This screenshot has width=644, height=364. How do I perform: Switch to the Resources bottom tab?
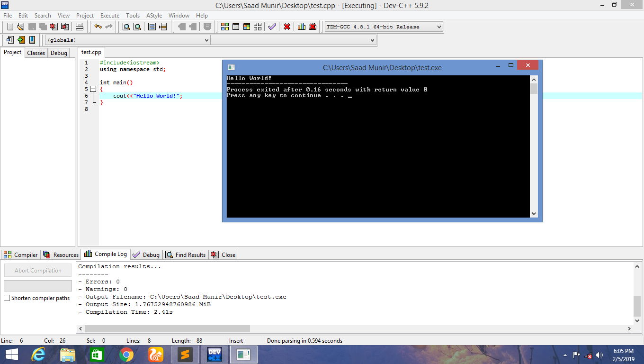(x=61, y=255)
